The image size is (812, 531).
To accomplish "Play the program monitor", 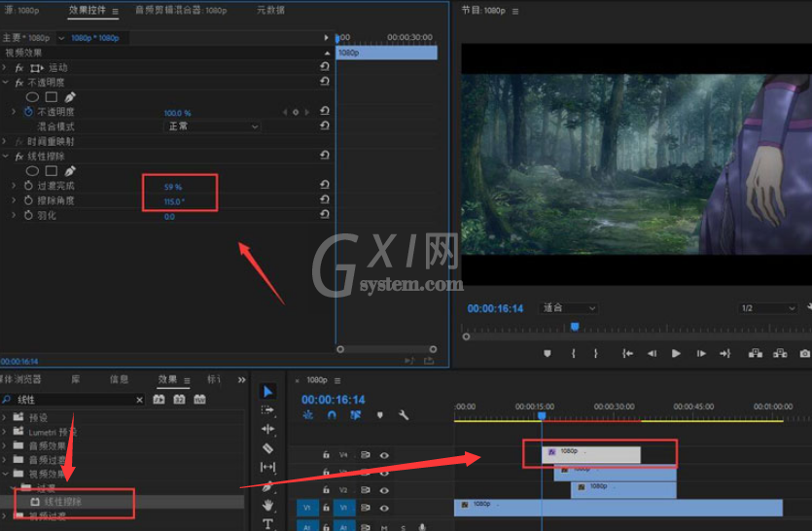I will point(676,353).
